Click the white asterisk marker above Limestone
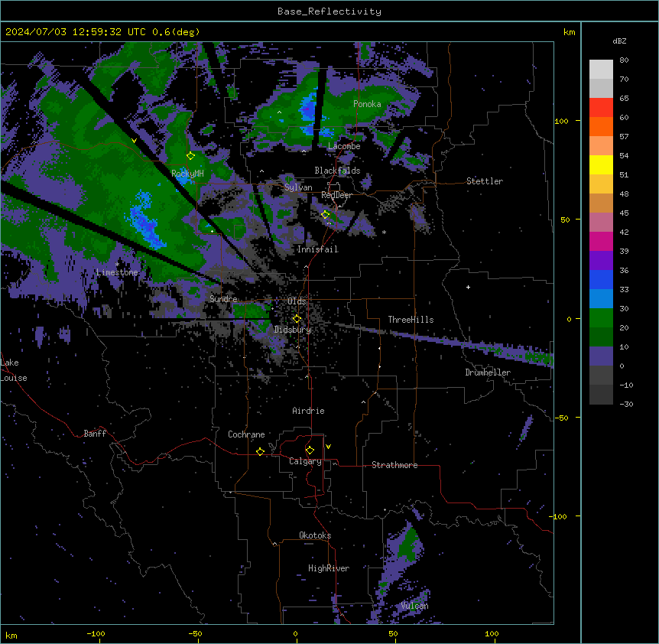The height and width of the screenshot is (644, 659). click(117, 265)
